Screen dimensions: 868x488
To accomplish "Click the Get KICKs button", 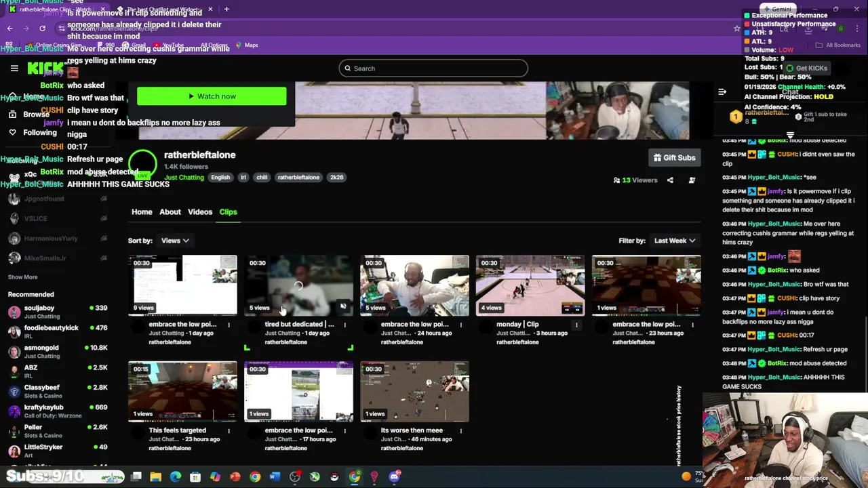I will pos(807,68).
